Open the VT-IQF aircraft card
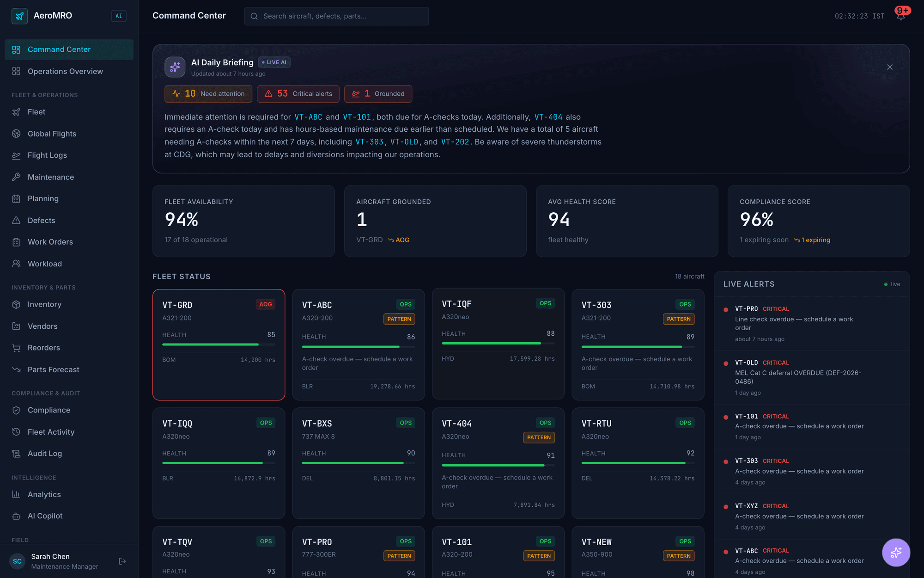The width and height of the screenshot is (924, 578). tap(498, 344)
